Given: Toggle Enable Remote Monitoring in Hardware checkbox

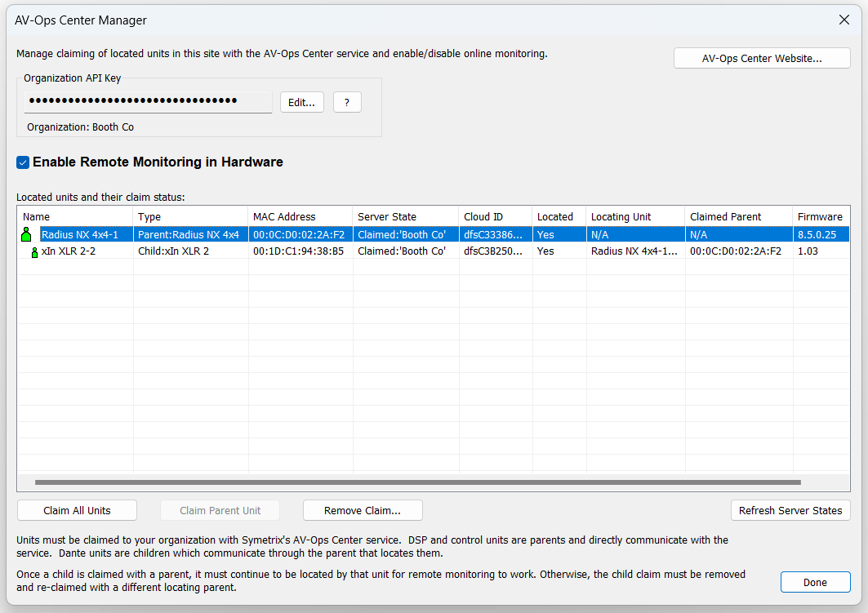Looking at the screenshot, I should pos(23,162).
